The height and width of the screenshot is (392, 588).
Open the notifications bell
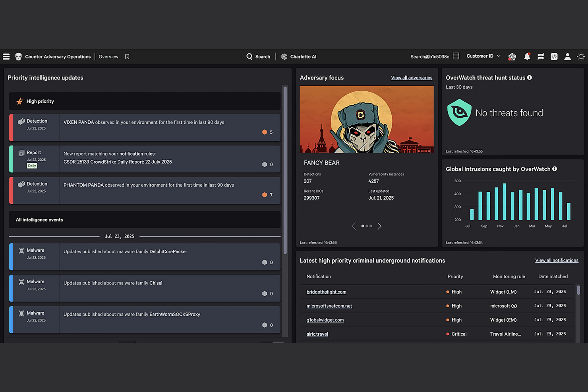(x=527, y=56)
